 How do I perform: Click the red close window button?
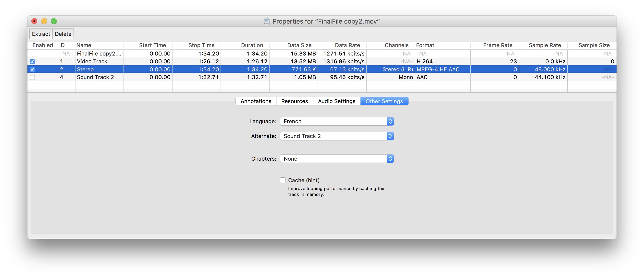click(34, 21)
